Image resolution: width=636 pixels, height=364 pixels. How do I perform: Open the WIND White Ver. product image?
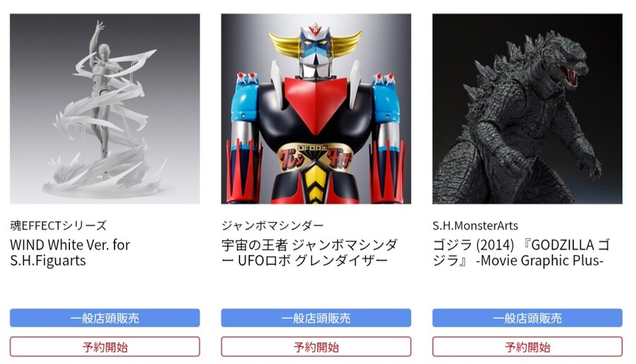tap(105, 109)
